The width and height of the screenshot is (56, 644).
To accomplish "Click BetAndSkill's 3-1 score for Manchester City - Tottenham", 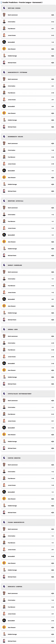I will click(53, 107).
